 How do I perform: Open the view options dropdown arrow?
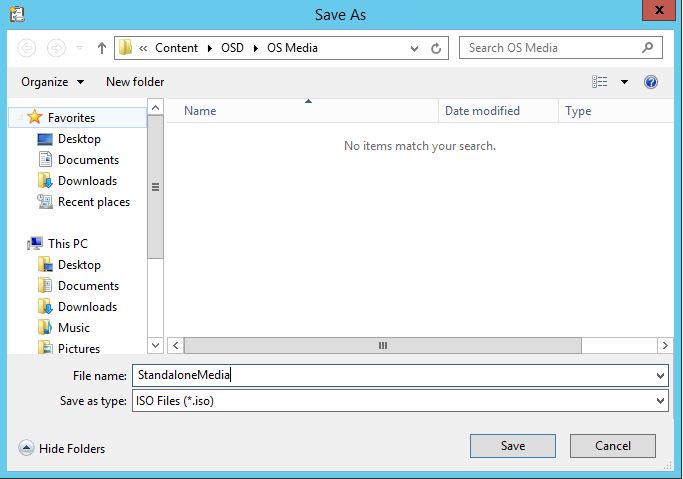pos(625,82)
